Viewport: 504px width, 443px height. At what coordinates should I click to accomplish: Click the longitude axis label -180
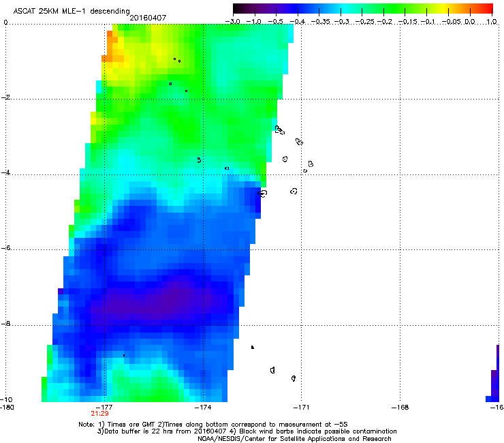click(7, 408)
